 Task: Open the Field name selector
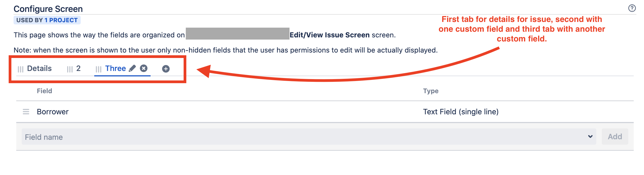coord(162,137)
